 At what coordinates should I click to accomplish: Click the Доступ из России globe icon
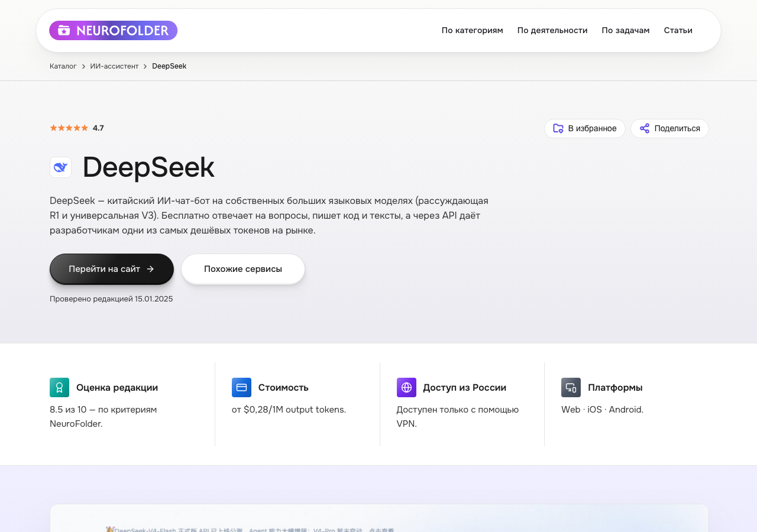[x=406, y=387]
